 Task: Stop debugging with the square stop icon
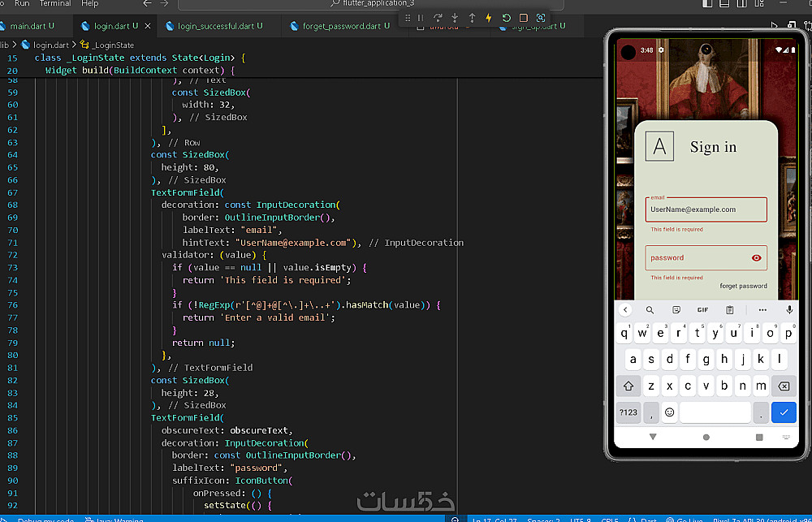tap(524, 18)
